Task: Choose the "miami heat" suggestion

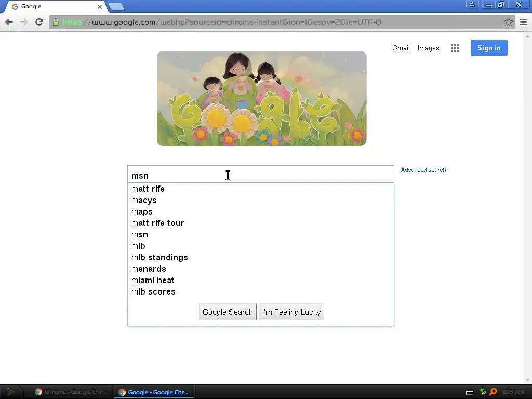Action: (261, 280)
